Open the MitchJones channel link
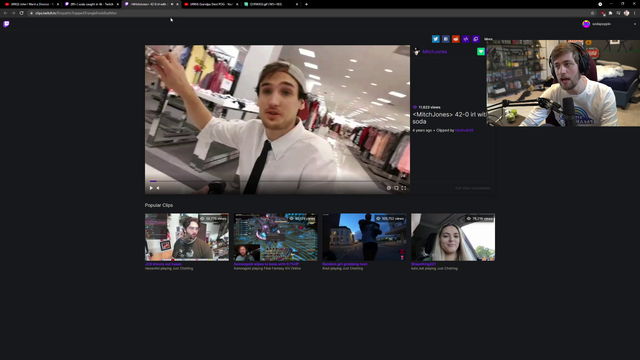Viewport: 640px width, 360px height. (x=435, y=52)
